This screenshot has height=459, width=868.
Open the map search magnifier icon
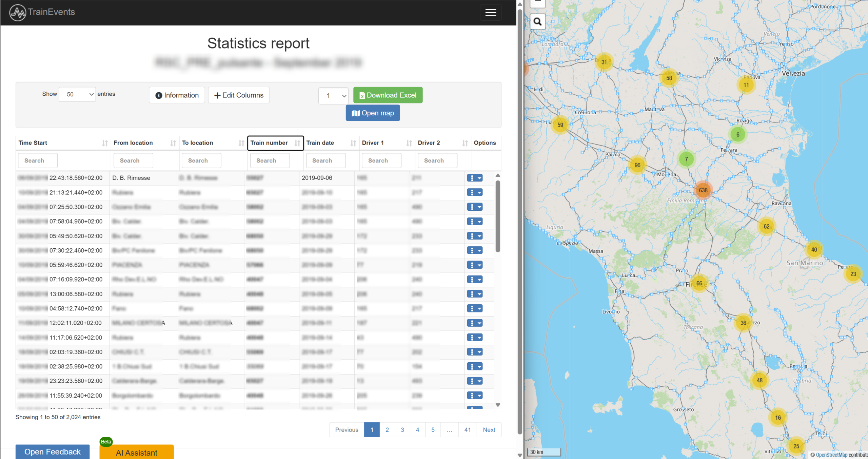click(x=538, y=21)
